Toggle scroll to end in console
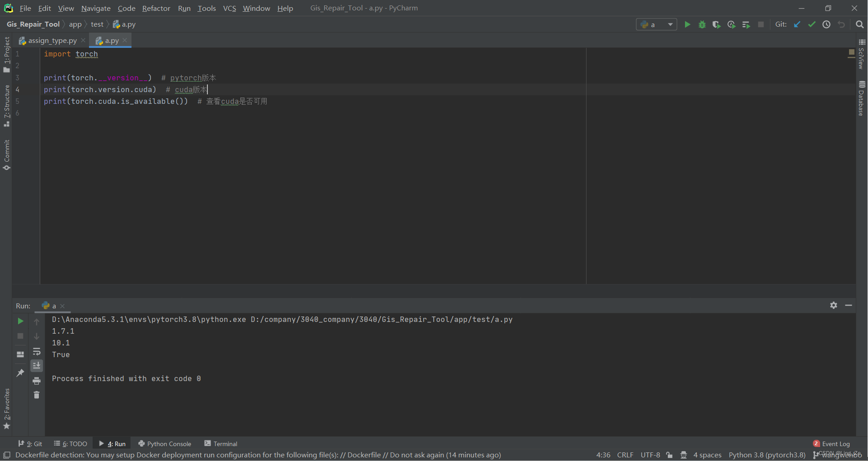 pyautogui.click(x=37, y=365)
